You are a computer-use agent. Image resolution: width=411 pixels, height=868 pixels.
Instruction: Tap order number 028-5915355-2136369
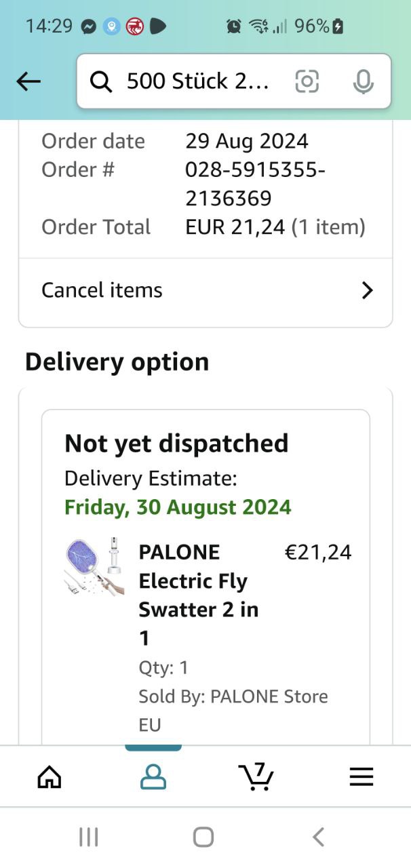(x=255, y=184)
